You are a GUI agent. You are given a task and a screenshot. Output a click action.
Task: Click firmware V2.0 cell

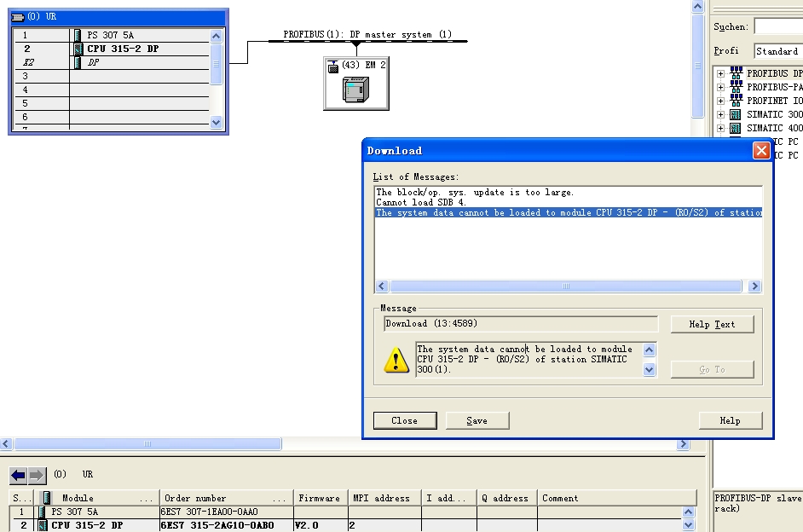point(321,525)
